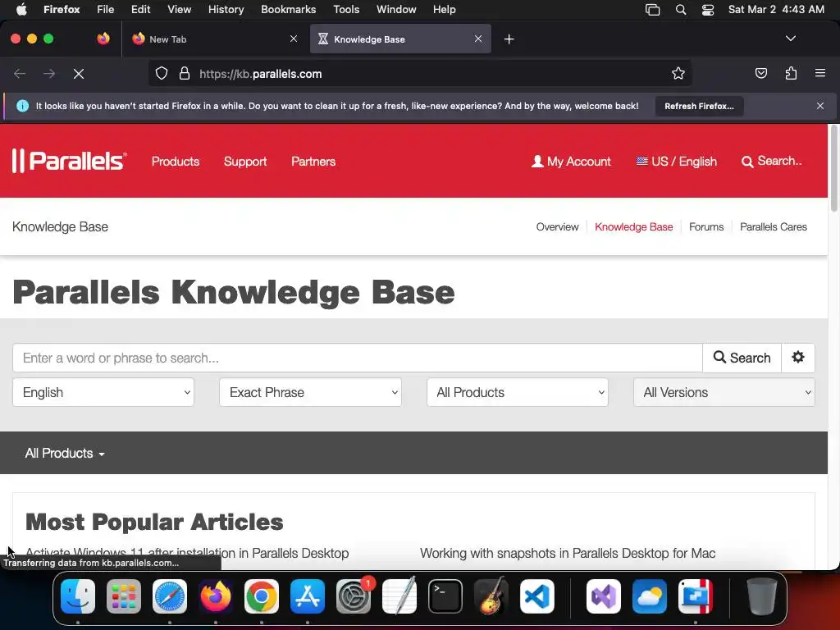Open Visual Studio Code from the Dock
Image resolution: width=840 pixels, height=630 pixels.
[x=536, y=596]
